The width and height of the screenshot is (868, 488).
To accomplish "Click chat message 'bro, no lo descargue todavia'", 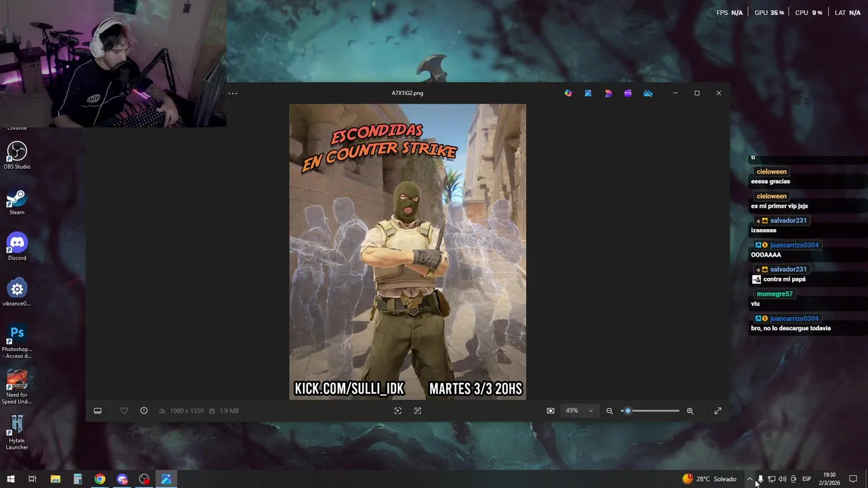I will tap(791, 328).
